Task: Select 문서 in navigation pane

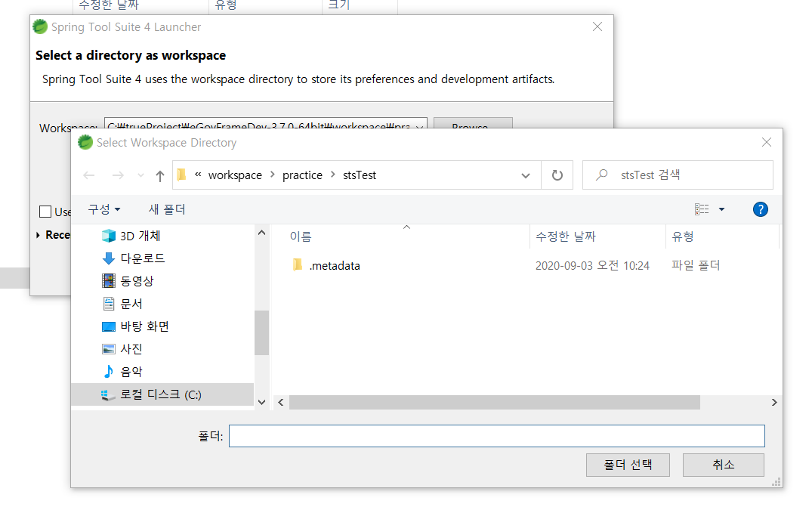Action: (x=131, y=304)
